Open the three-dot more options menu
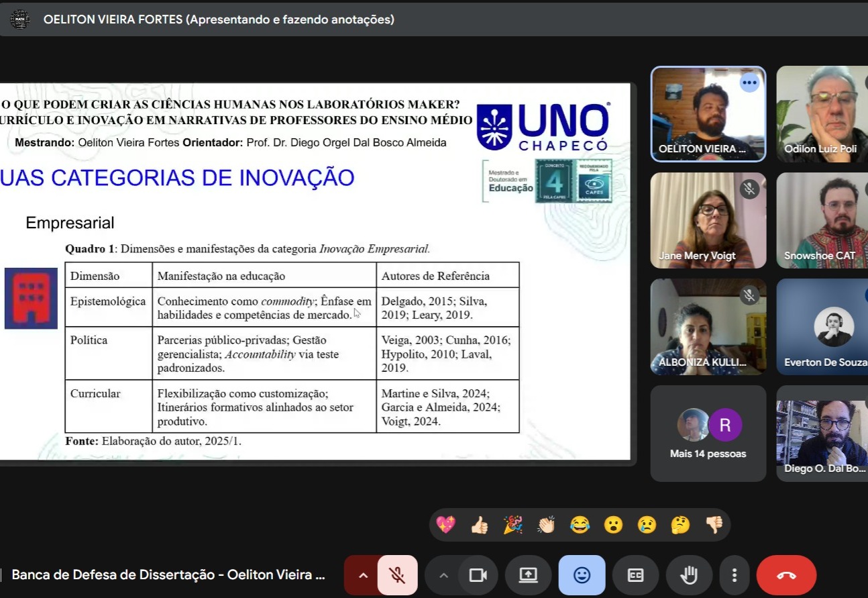Viewport: 868px width, 598px height. click(x=735, y=575)
